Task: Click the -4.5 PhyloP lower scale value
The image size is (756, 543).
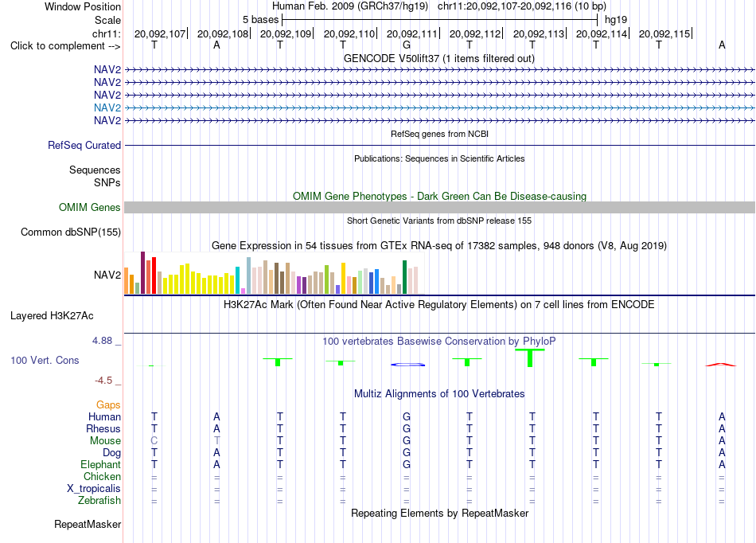Action: tap(103, 381)
